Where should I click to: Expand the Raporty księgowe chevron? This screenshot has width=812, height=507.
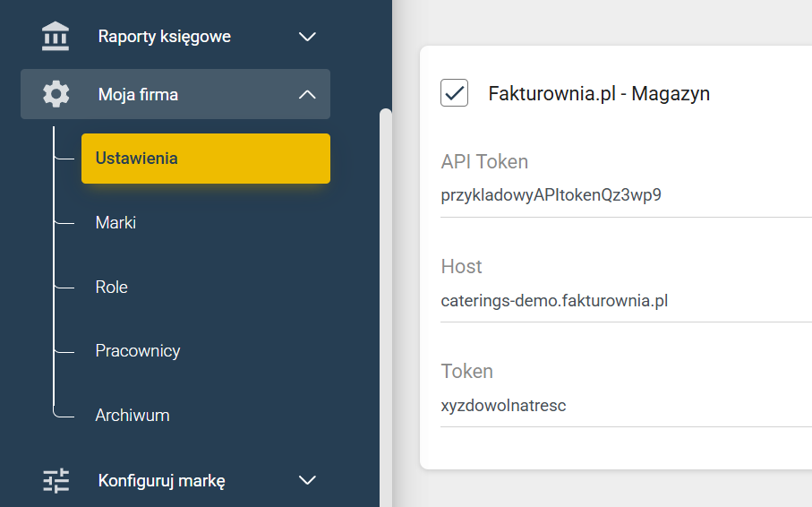(307, 37)
